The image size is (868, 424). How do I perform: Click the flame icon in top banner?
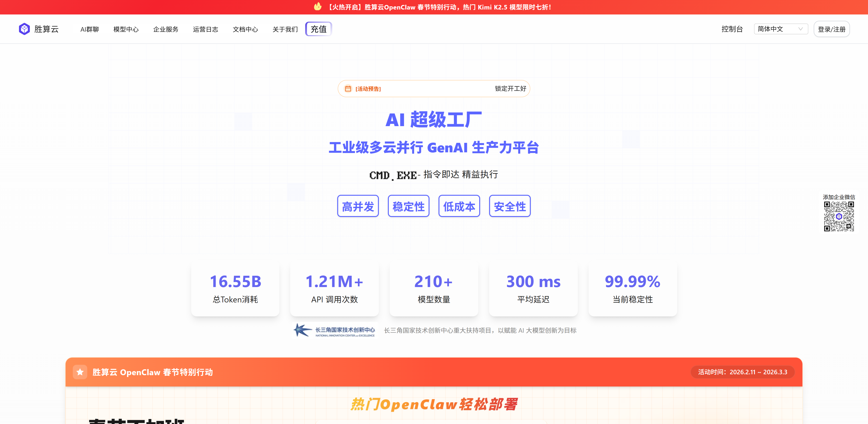(317, 6)
